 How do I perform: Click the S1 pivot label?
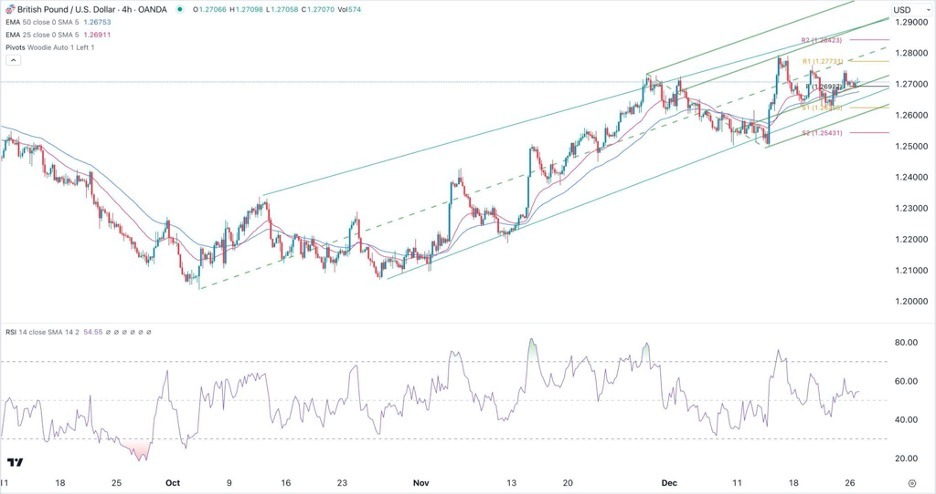tap(823, 107)
